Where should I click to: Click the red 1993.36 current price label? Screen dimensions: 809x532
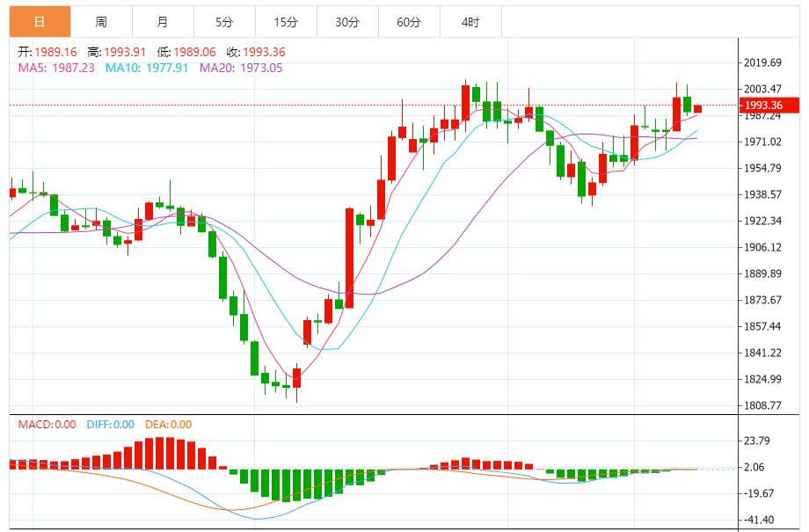point(769,106)
